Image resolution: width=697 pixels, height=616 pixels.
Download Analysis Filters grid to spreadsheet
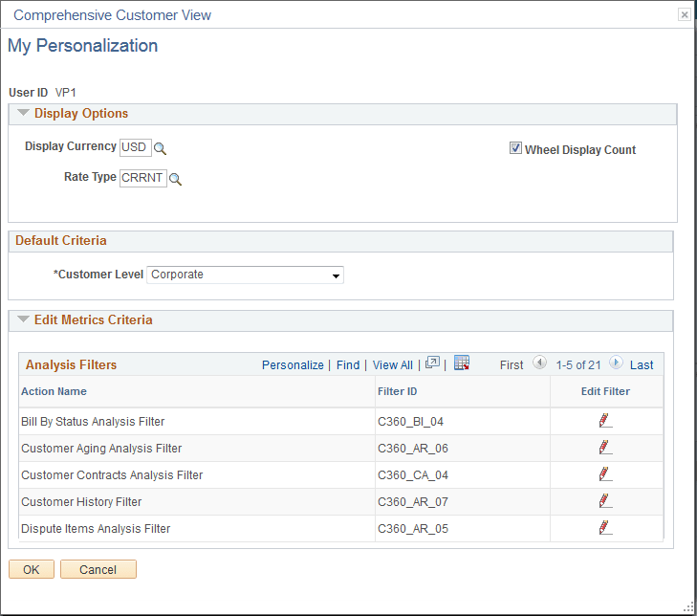pos(462,363)
